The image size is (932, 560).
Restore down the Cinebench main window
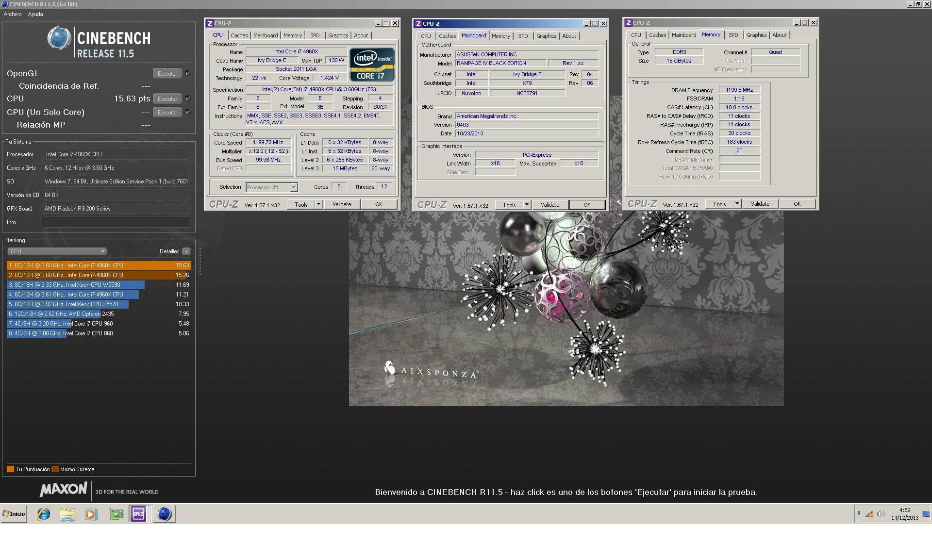918,4
